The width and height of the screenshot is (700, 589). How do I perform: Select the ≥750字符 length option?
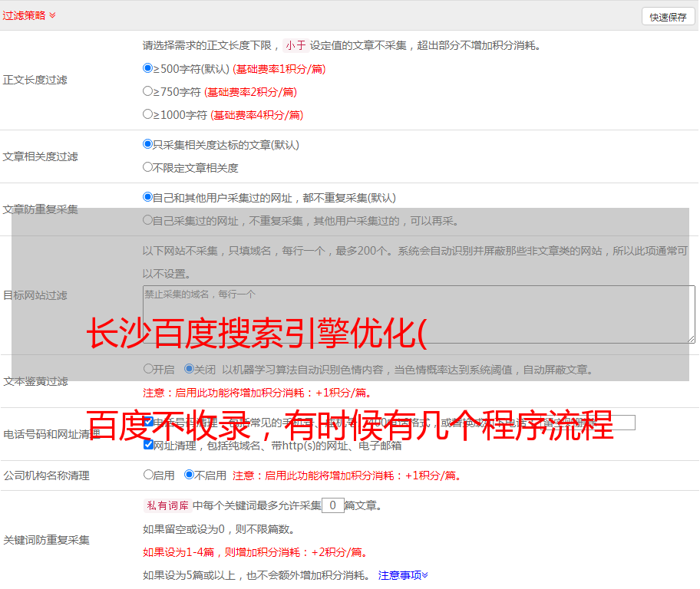148,91
